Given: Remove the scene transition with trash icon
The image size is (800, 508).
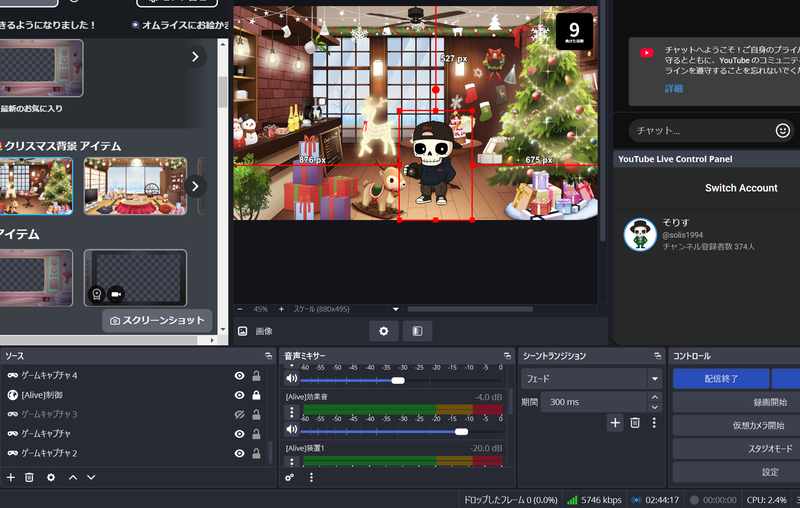Looking at the screenshot, I should point(635,423).
